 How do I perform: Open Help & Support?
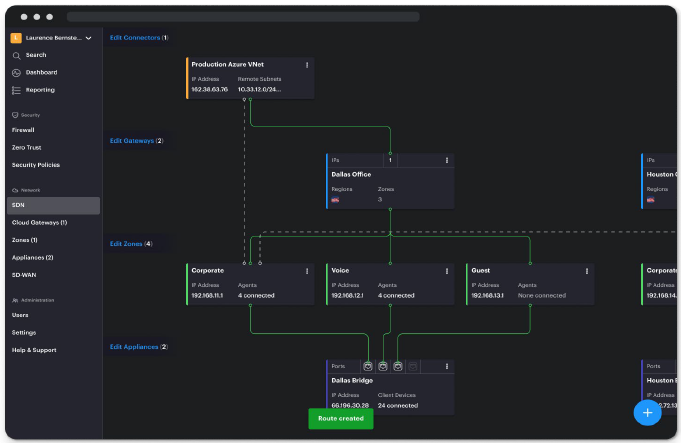click(34, 350)
